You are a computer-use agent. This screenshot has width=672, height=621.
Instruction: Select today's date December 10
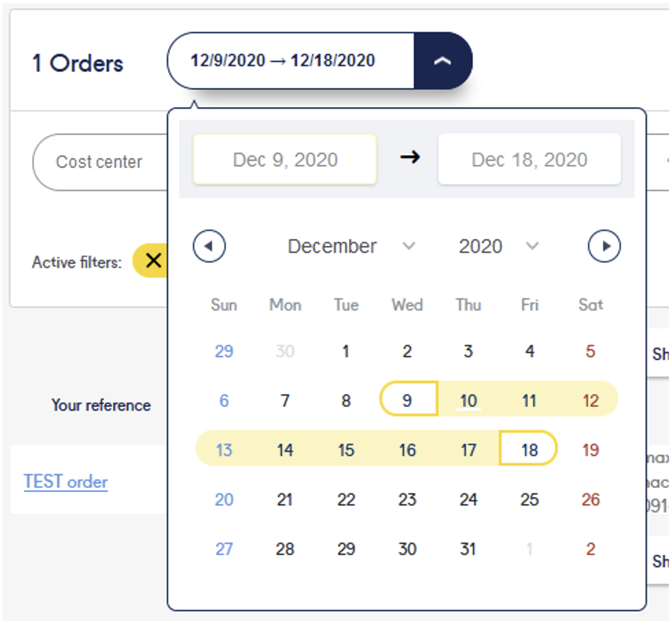468,400
